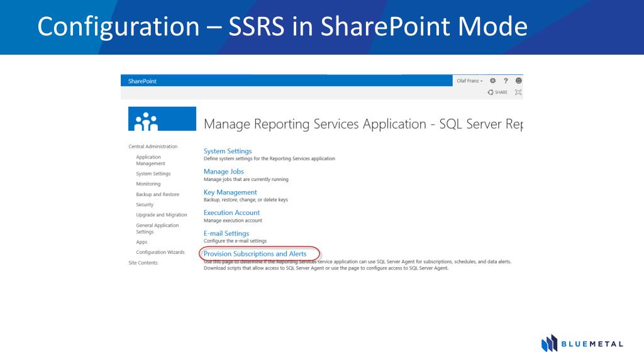Click text 'Backup, restore, change, or delete keys'
This screenshot has height=362, width=644.
coord(246,200)
